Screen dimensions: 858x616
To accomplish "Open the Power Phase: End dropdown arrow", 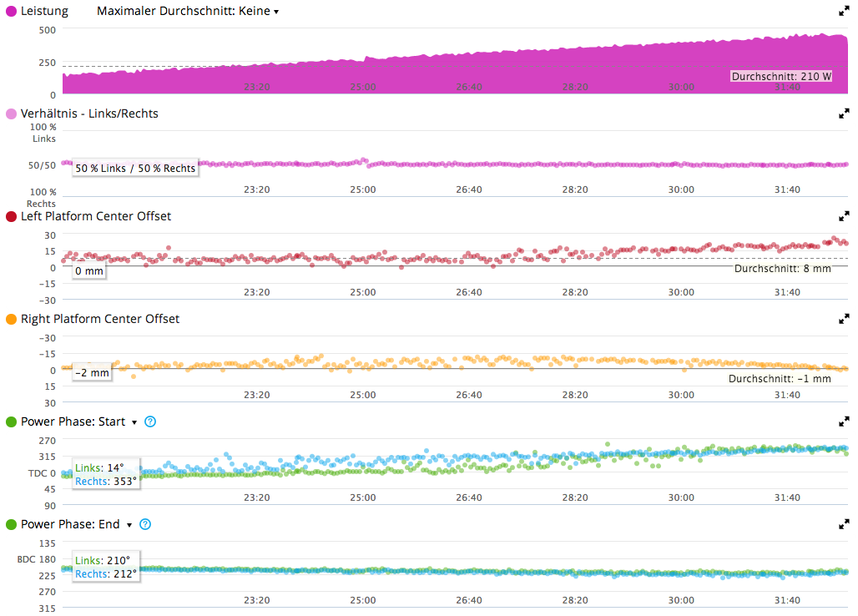I will coord(129,525).
